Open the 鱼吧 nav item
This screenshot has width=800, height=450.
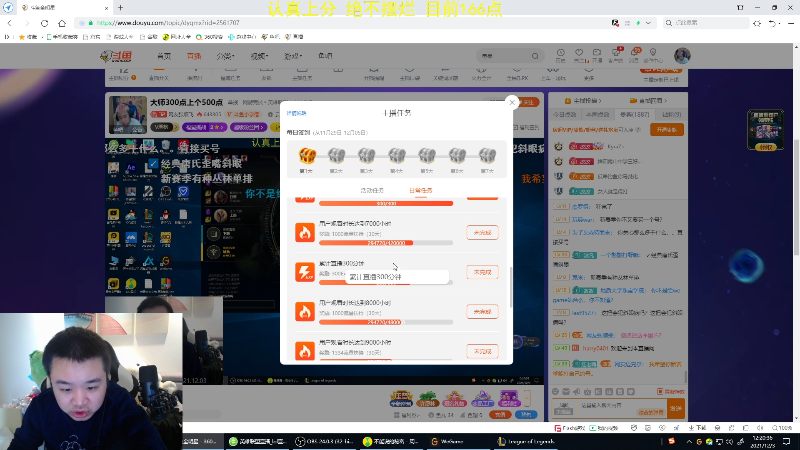tap(325, 56)
